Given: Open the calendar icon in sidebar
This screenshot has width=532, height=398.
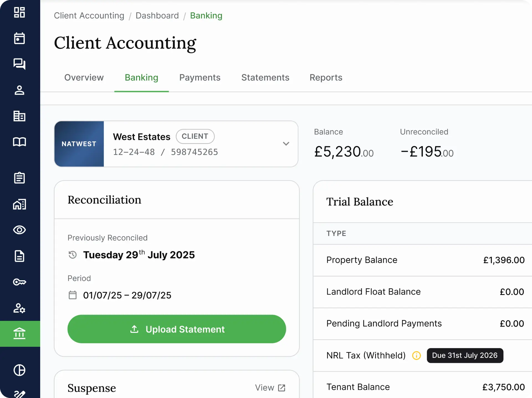Looking at the screenshot, I should (x=19, y=38).
